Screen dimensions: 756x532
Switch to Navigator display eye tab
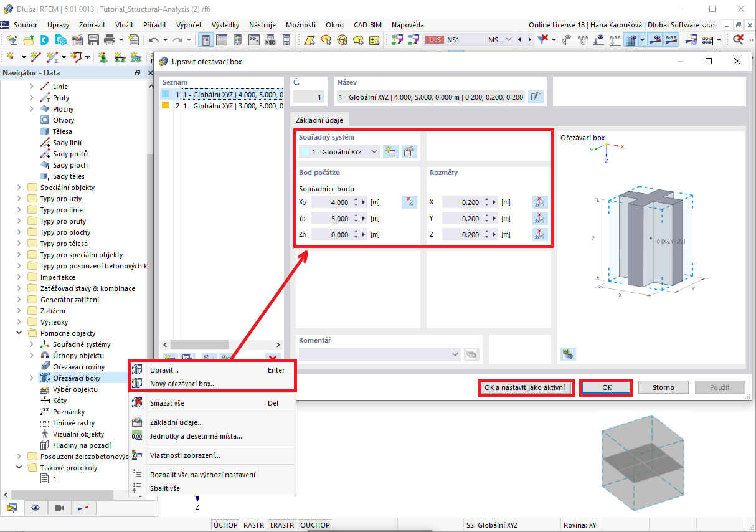click(x=35, y=508)
